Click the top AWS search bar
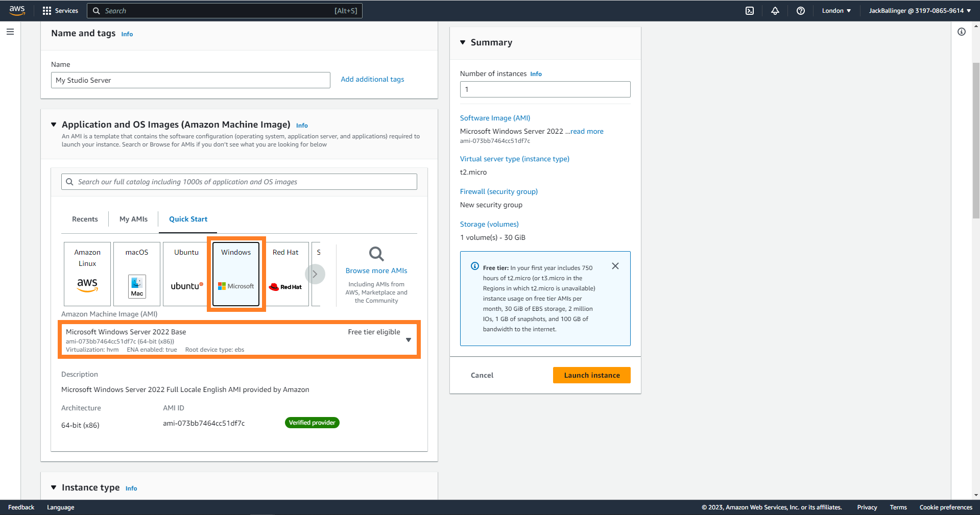 (x=225, y=11)
